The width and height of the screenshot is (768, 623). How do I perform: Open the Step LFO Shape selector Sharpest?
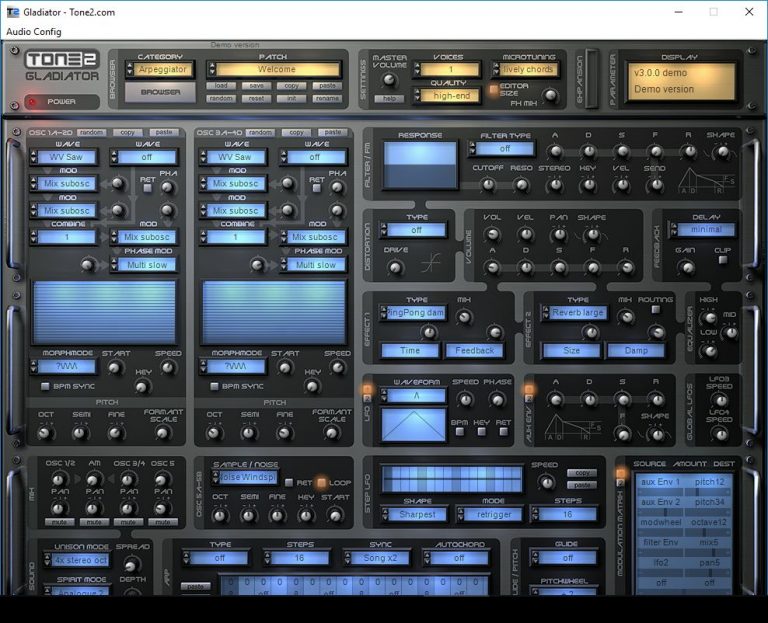click(x=414, y=515)
